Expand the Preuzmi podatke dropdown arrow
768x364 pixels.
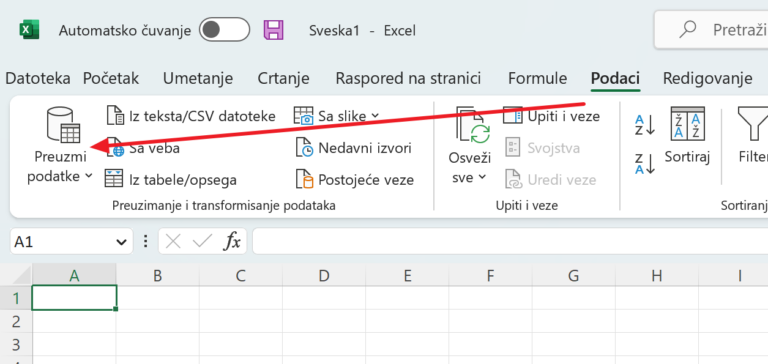click(89, 176)
